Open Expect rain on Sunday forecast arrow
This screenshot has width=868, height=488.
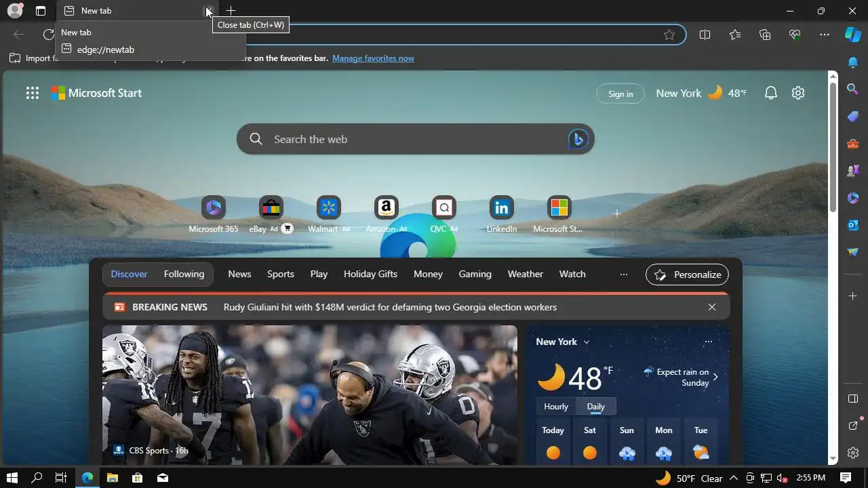(x=715, y=377)
